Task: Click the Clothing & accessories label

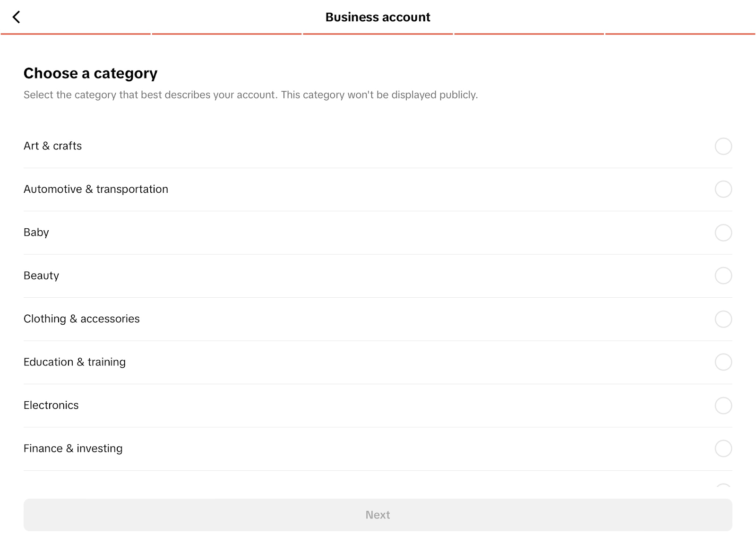Action: 82,319
